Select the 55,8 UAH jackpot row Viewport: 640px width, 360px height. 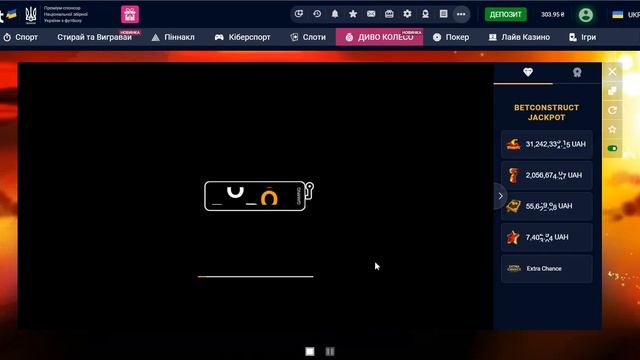pos(547,206)
